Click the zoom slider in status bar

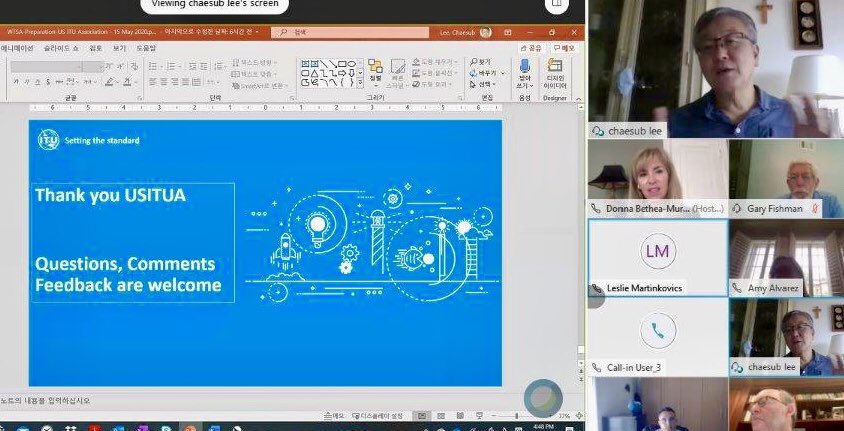(x=517, y=416)
